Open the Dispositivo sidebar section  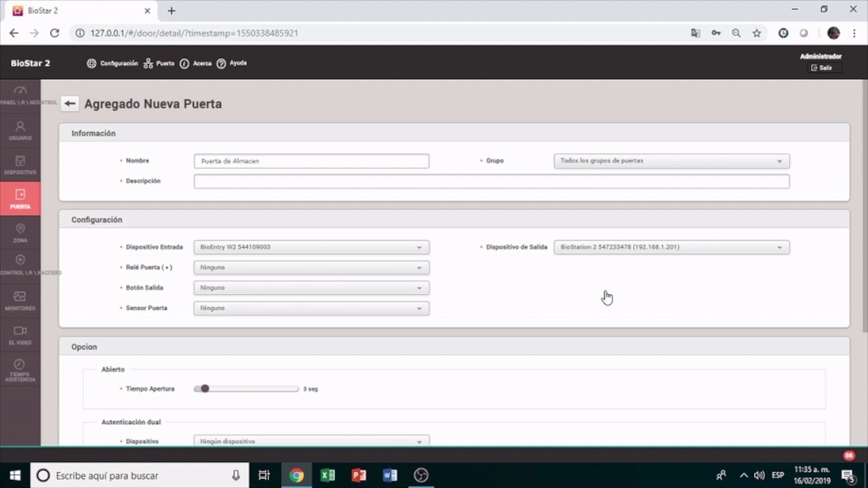tap(20, 165)
